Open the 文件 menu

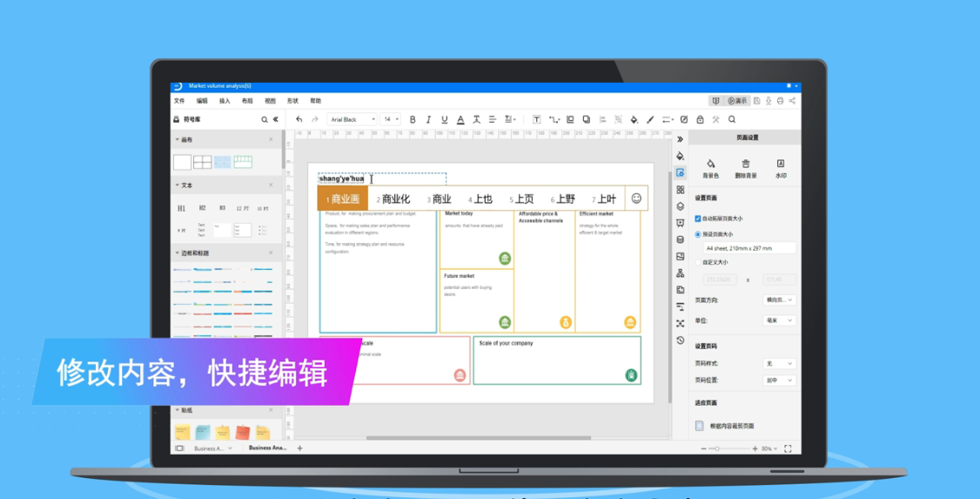coord(179,101)
